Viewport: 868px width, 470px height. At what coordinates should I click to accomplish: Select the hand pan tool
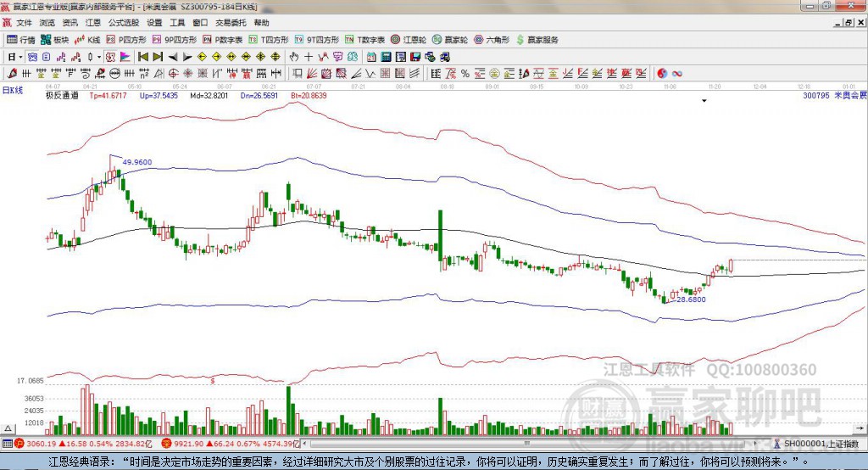coord(294,57)
